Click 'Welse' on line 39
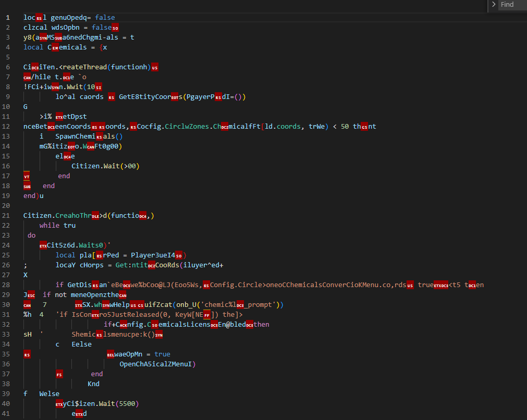The height and width of the screenshot is (420, 527). 50,394
